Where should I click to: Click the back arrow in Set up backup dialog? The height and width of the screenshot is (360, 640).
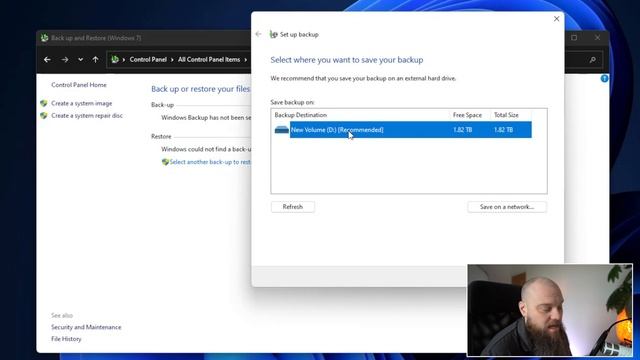coord(258,34)
